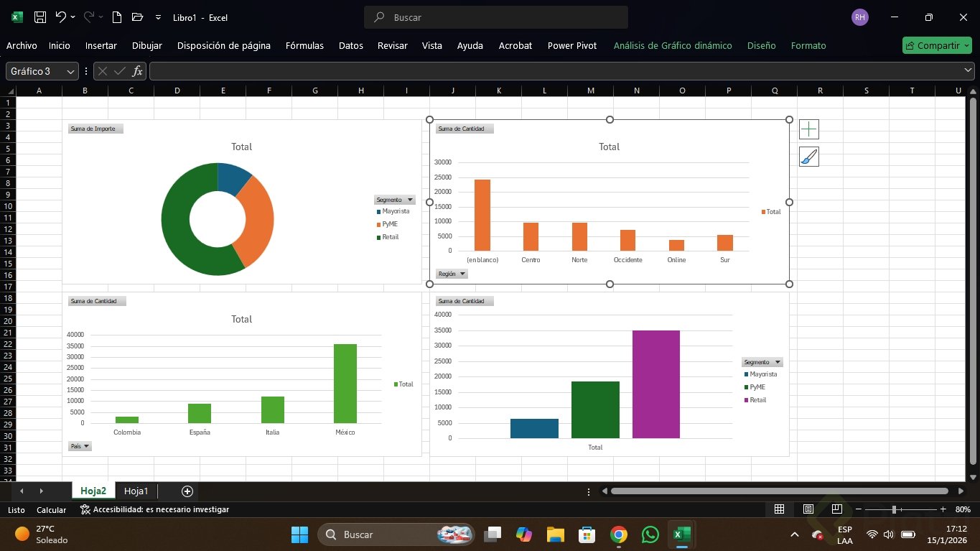Viewport: 980px width, 551px height.
Task: Open the Fórmulas ribbon tab
Action: pos(304,45)
